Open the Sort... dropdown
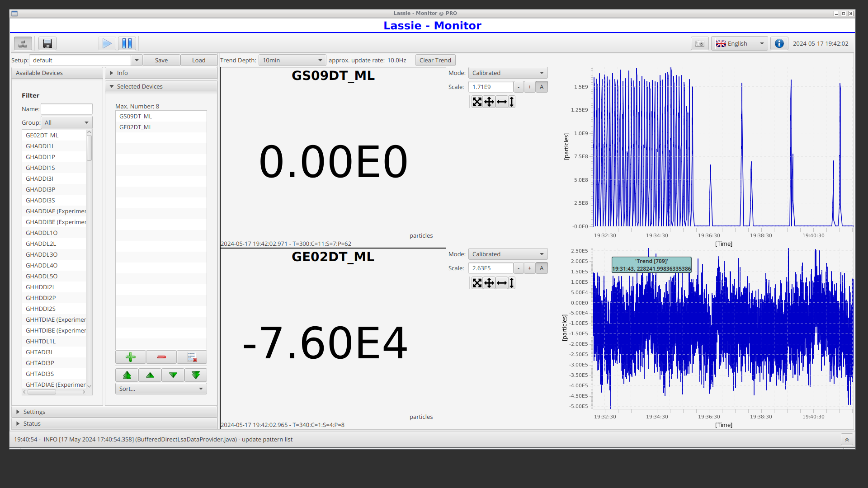Viewport: 868px width, 488px height. click(161, 389)
